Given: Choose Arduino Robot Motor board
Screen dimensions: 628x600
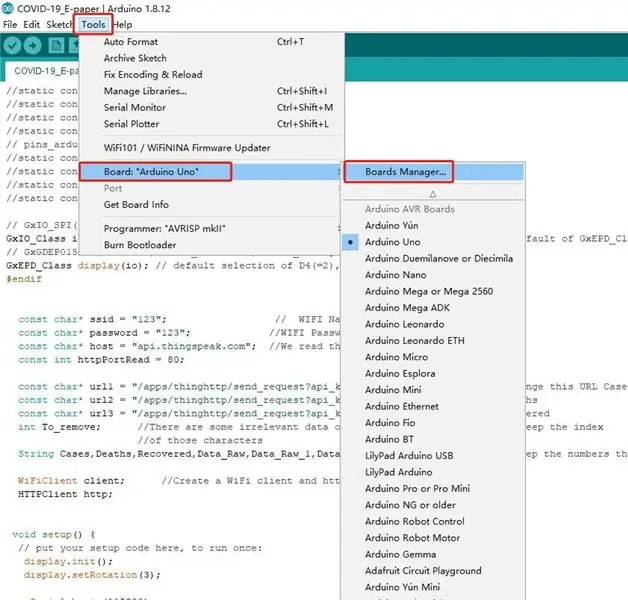Looking at the screenshot, I should click(x=433, y=538).
